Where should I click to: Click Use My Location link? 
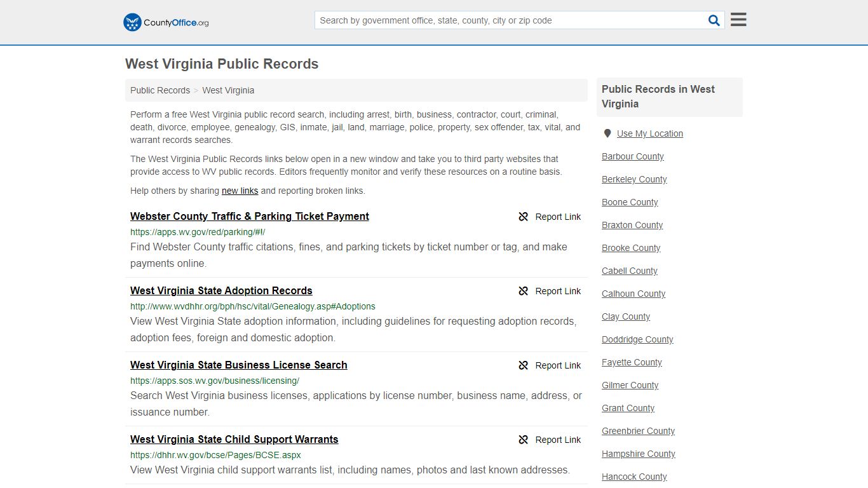click(x=650, y=133)
